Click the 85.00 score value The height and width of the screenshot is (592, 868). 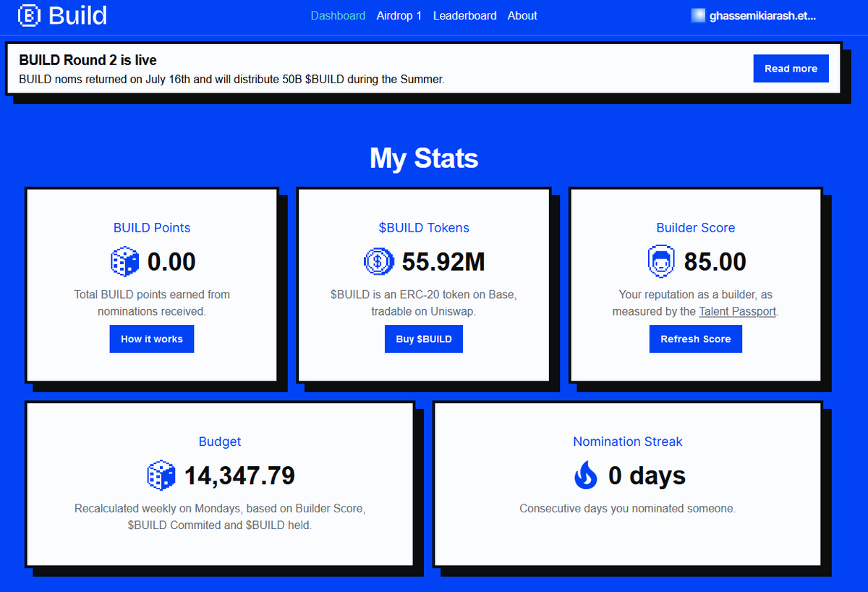715,262
